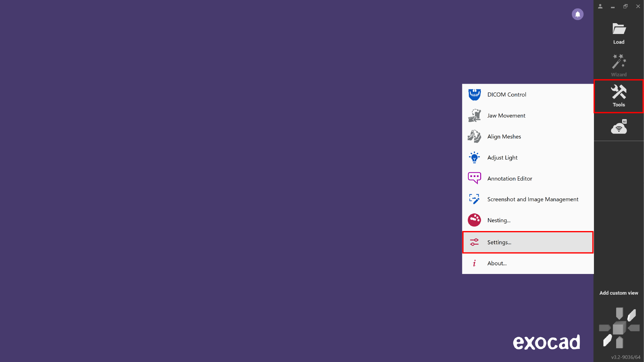Image resolution: width=644 pixels, height=362 pixels.
Task: Open the Load folder button
Action: pyautogui.click(x=619, y=33)
